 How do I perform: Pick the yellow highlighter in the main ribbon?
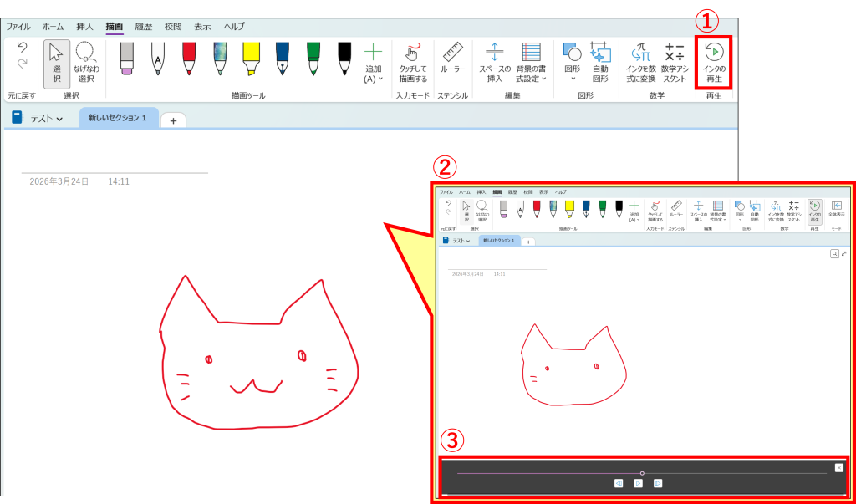coord(250,57)
